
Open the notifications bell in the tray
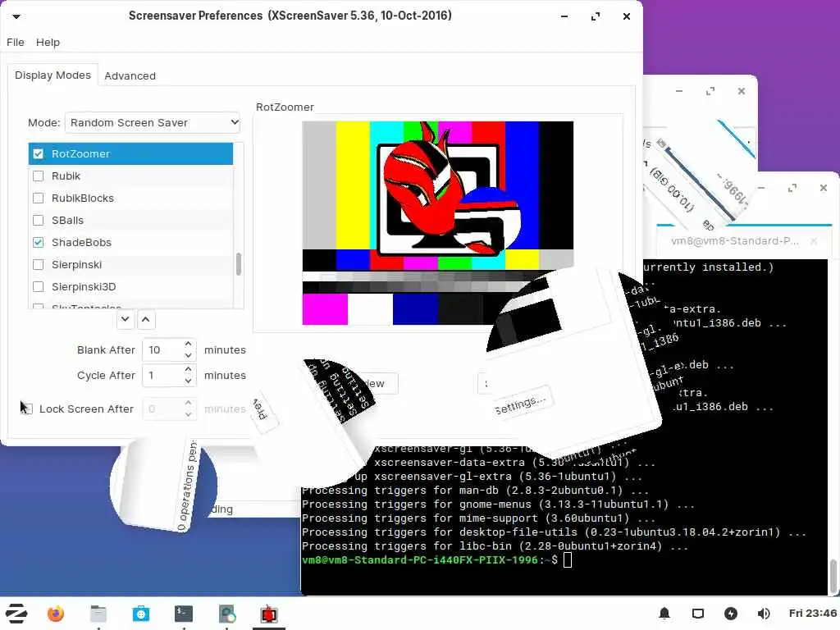click(x=664, y=614)
